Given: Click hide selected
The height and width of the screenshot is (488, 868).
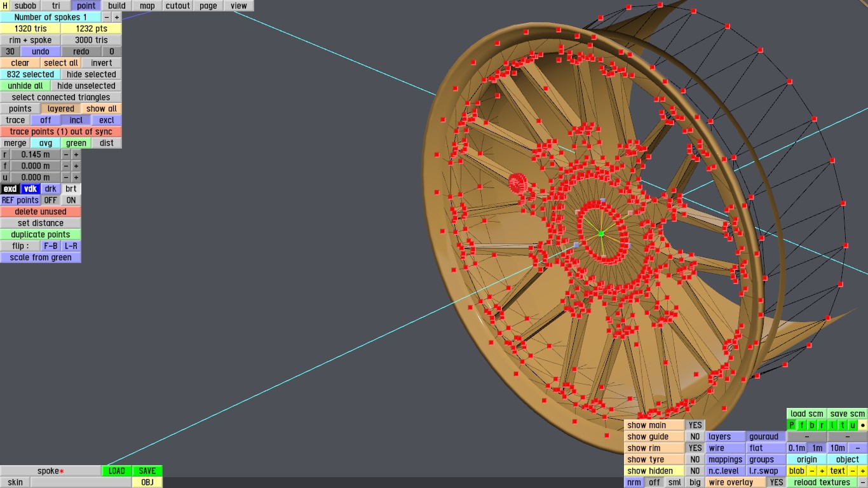Looking at the screenshot, I should pyautogui.click(x=92, y=74).
